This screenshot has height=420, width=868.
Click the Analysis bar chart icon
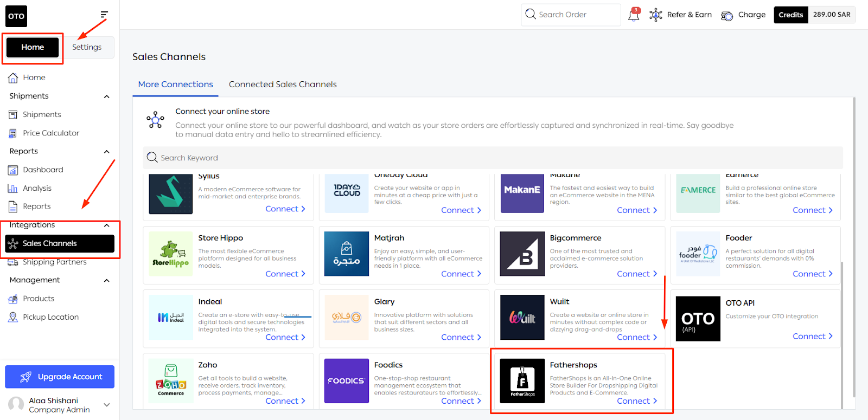pos(13,189)
